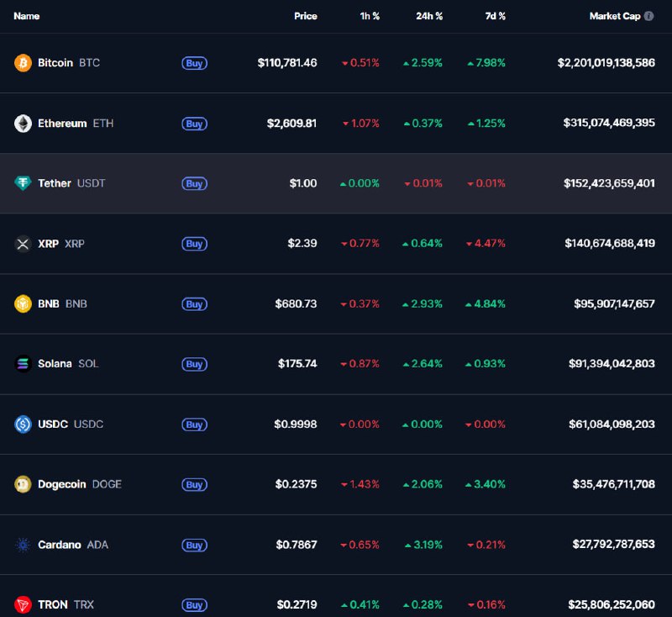Click Buy in the TRON row
Viewport: 672px width, 617px height.
coord(194,605)
